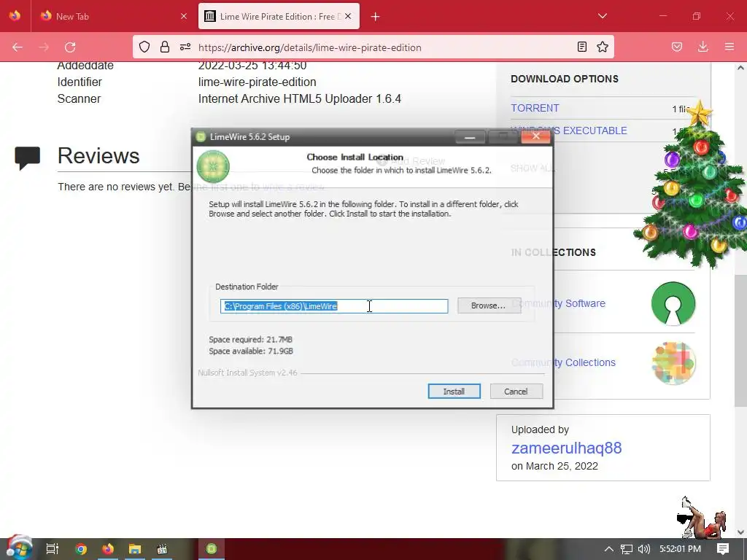Image resolution: width=747 pixels, height=560 pixels.
Task: Open the volume tray icon
Action: tap(644, 549)
